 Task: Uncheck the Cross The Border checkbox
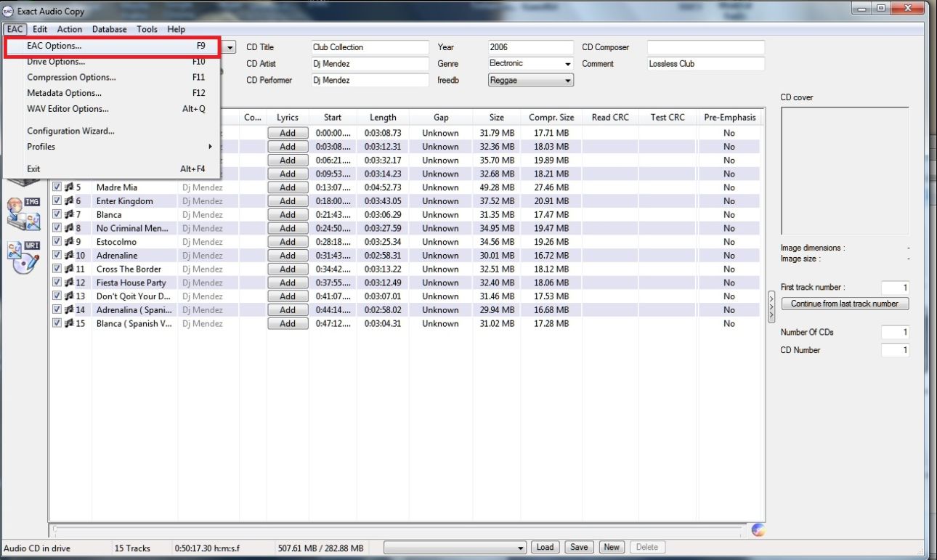[57, 269]
